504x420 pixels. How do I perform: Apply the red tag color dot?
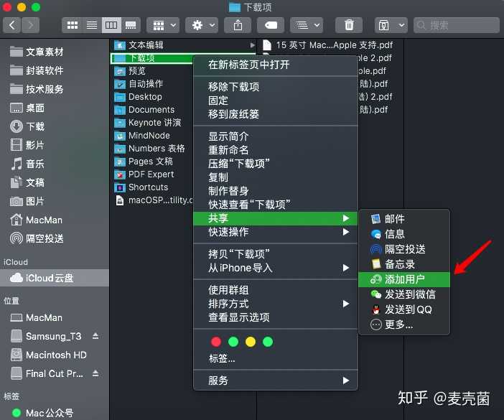[216, 342]
